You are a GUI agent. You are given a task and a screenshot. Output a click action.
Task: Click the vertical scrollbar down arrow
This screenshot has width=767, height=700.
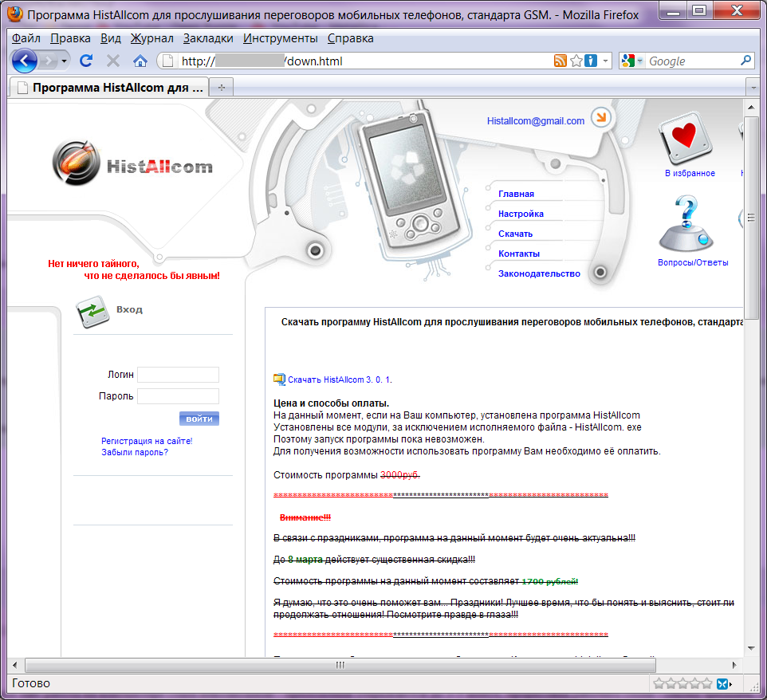751,649
